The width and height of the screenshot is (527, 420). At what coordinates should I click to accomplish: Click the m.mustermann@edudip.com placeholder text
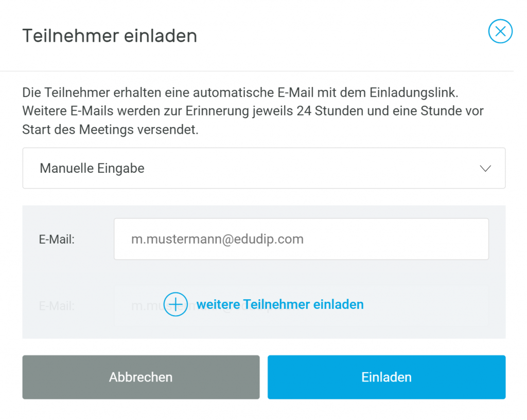pyautogui.click(x=217, y=239)
